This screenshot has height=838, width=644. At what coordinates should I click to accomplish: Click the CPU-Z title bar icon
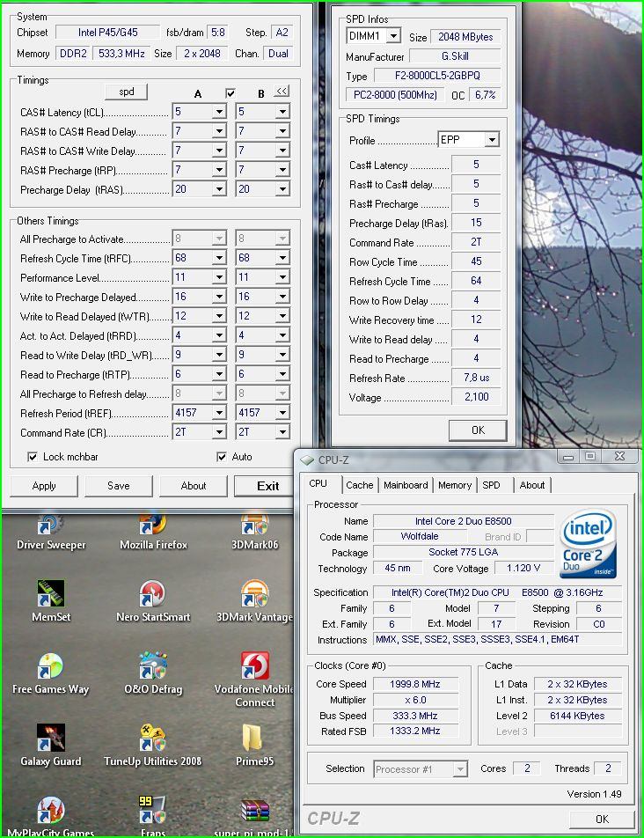[306, 459]
